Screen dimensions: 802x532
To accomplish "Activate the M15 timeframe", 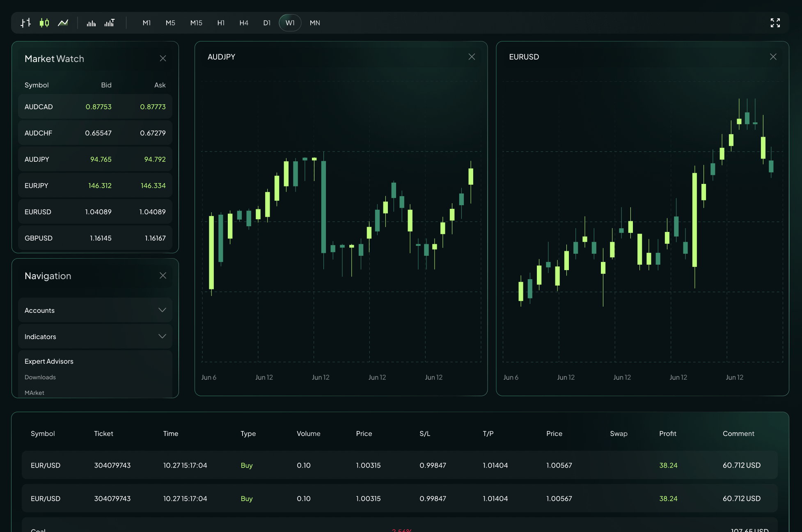I will point(196,23).
